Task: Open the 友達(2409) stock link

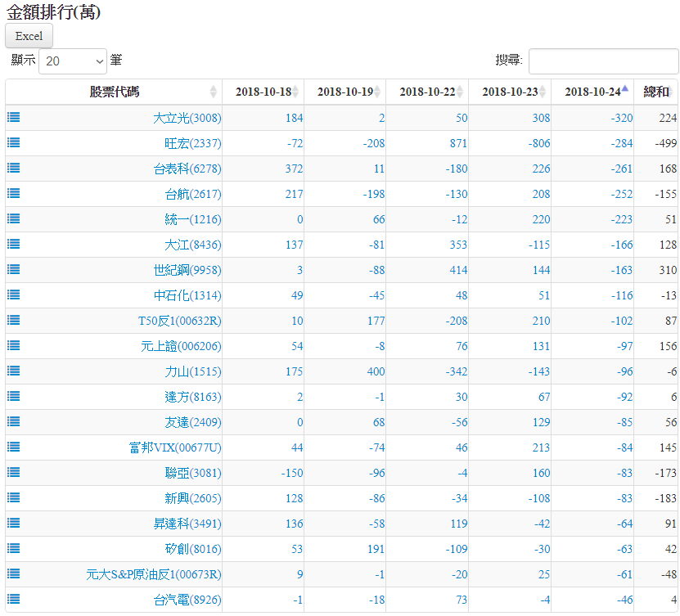Action: 192,422
